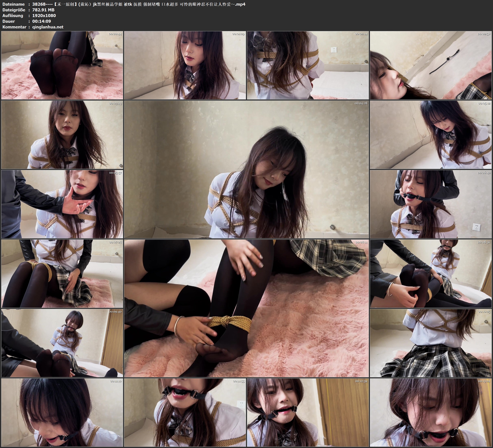The image size is (493, 448).
Task: Select the thumbnail at 00:02:14
Action: [x=308, y=65]
